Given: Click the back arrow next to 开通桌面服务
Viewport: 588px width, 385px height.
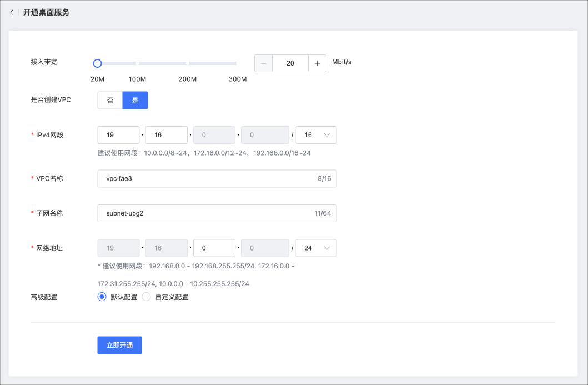Looking at the screenshot, I should click(12, 11).
